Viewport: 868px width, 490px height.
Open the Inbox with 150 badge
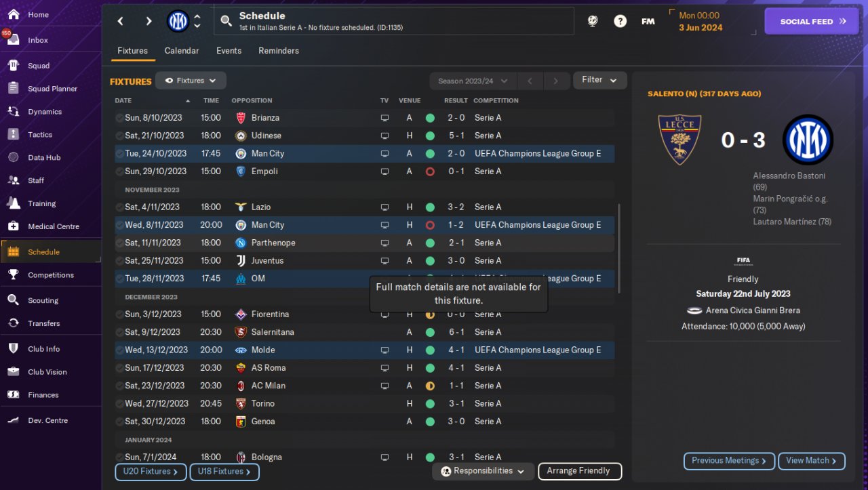(x=37, y=40)
